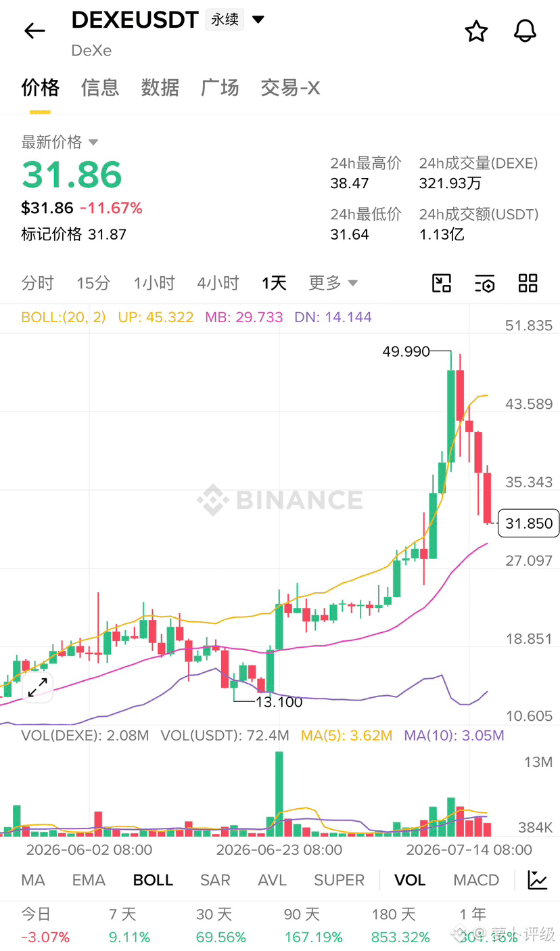Tap the UP: 45.322 value

[156, 317]
